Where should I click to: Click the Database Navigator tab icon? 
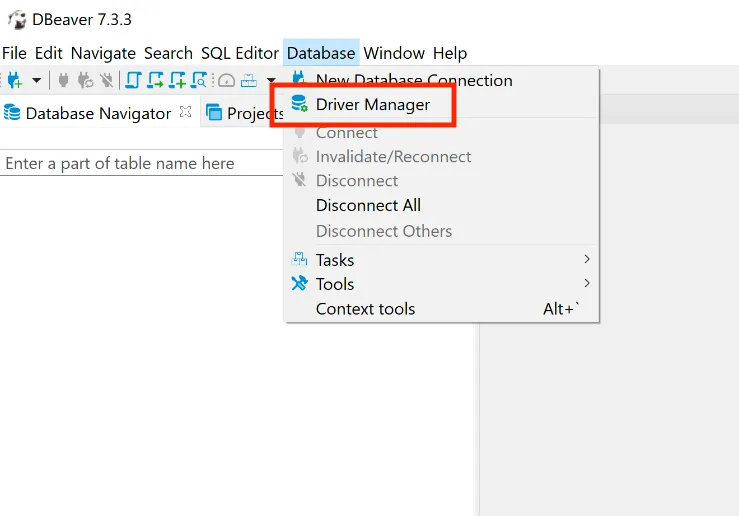pyautogui.click(x=12, y=113)
